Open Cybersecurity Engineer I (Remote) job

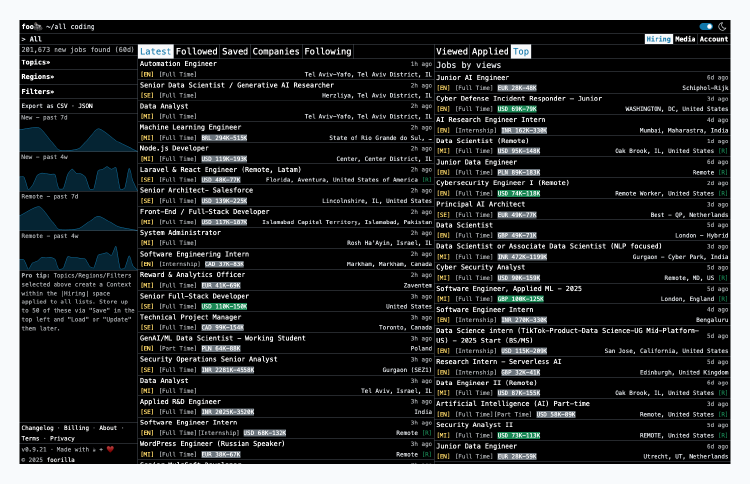tap(503, 183)
